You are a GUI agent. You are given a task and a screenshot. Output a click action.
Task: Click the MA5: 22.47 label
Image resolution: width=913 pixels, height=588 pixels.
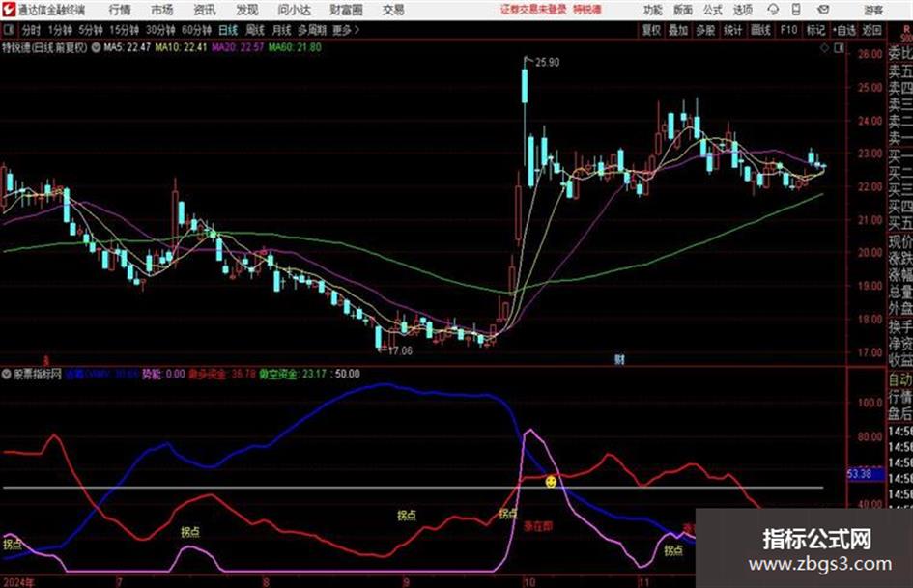point(127,47)
